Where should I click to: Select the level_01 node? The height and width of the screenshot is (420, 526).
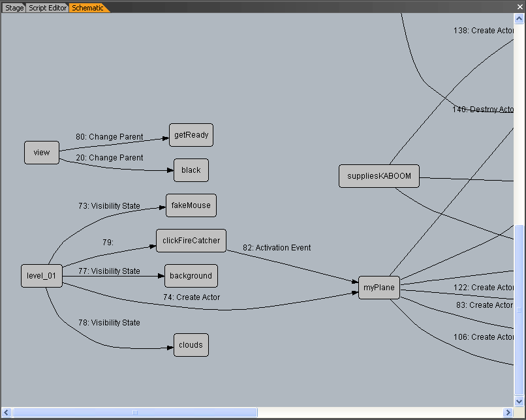(x=42, y=276)
